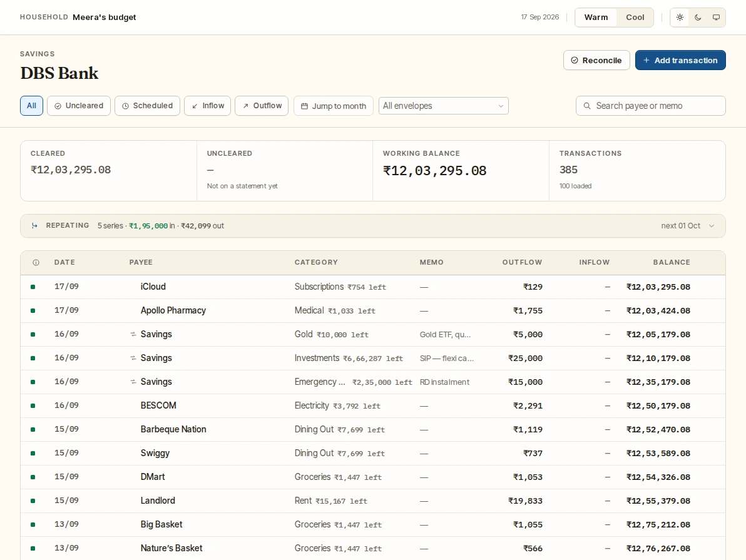This screenshot has height=560, width=746.
Task: Click Electricity category cell
Action: click(x=312, y=405)
